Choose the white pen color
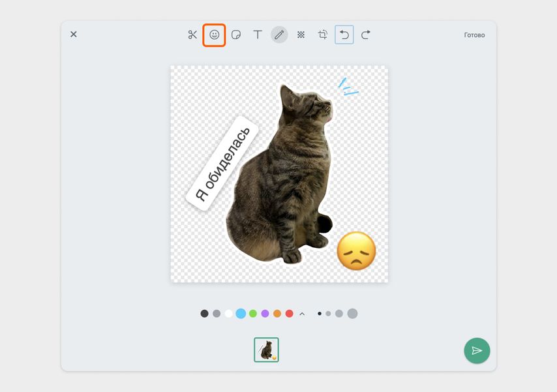The width and height of the screenshot is (557, 392). point(229,314)
